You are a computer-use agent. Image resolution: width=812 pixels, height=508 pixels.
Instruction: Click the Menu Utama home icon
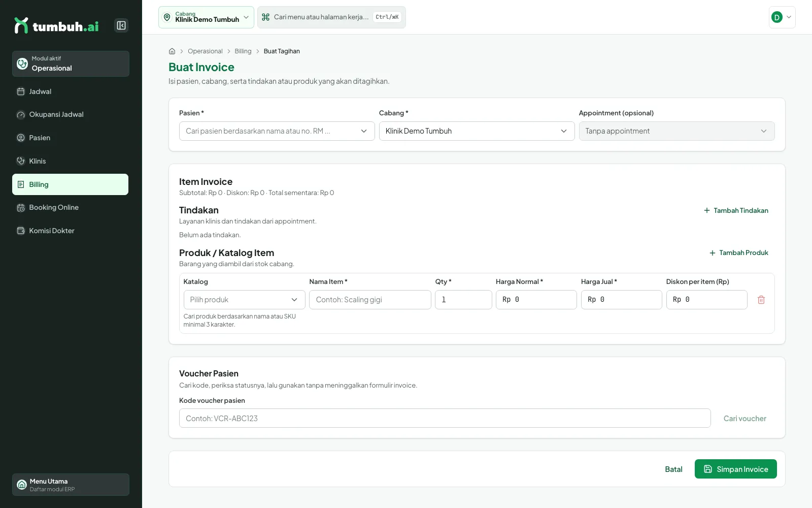[22, 485]
